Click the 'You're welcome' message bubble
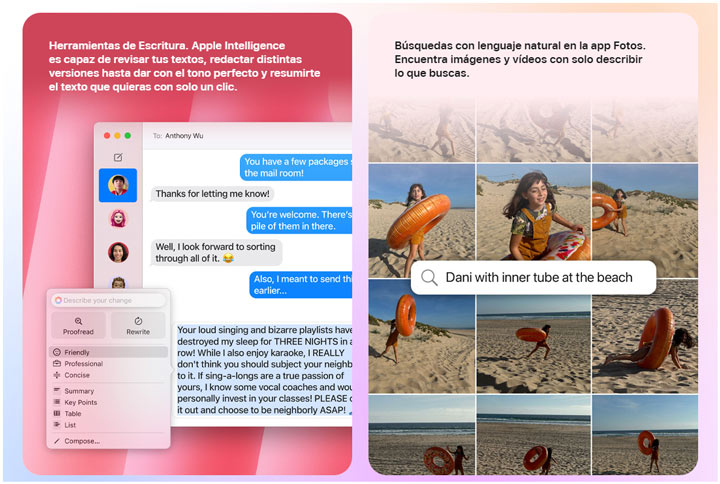The height and width of the screenshot is (484, 720). click(x=299, y=220)
